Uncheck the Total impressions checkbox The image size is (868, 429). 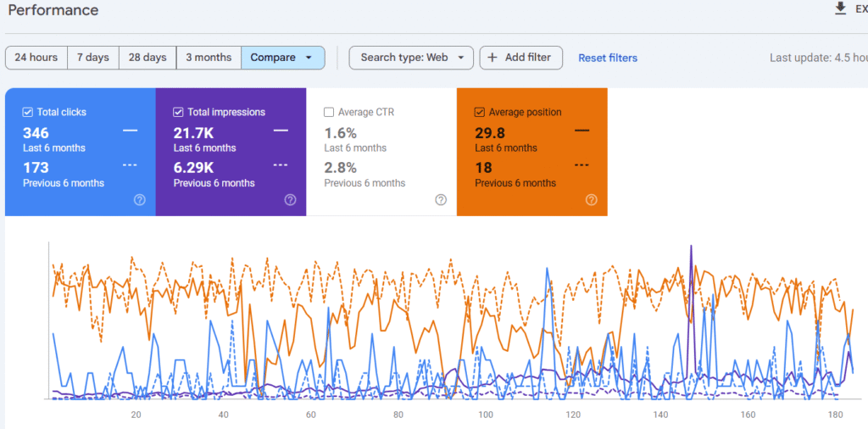(178, 113)
